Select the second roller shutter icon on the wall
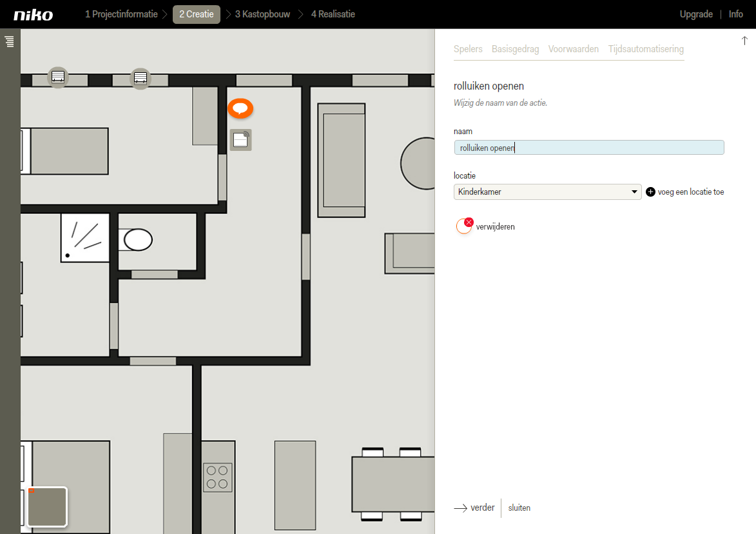Screen dimensions: 756x534 point(141,77)
